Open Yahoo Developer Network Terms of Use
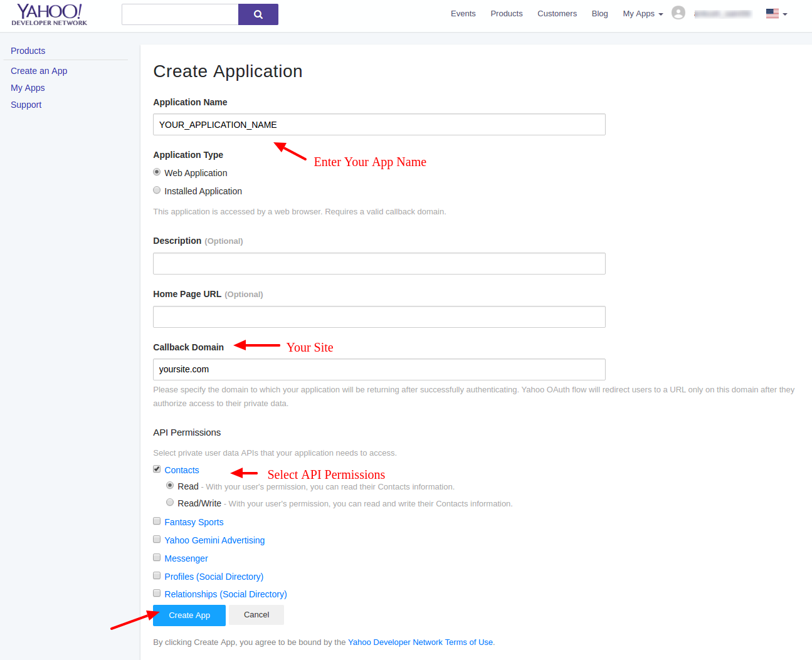Image resolution: width=812 pixels, height=660 pixels. (x=420, y=642)
